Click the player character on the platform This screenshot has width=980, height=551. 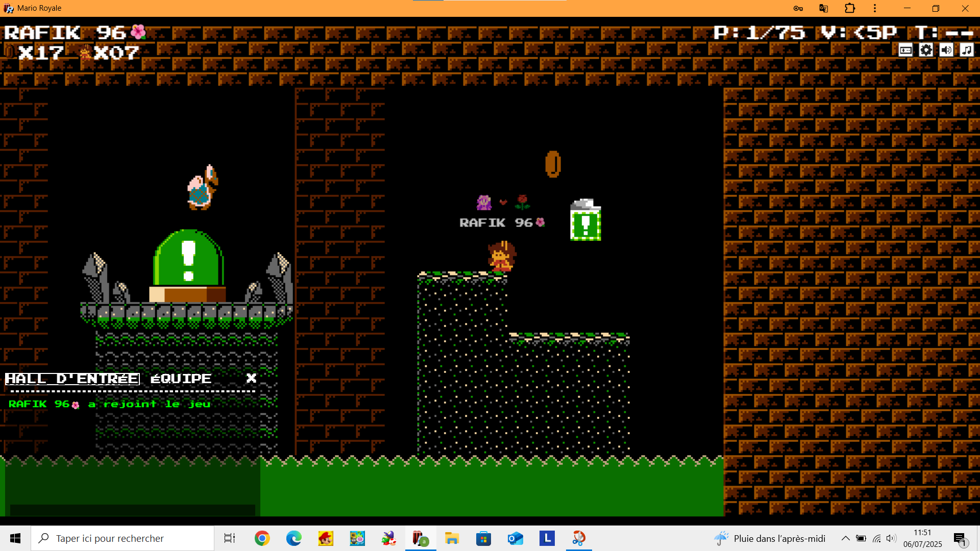501,256
